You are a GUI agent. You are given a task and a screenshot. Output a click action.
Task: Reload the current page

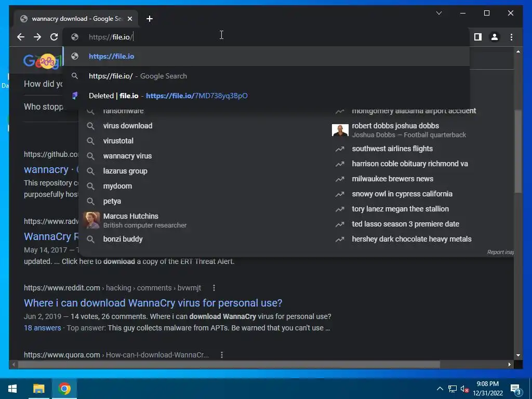54,37
